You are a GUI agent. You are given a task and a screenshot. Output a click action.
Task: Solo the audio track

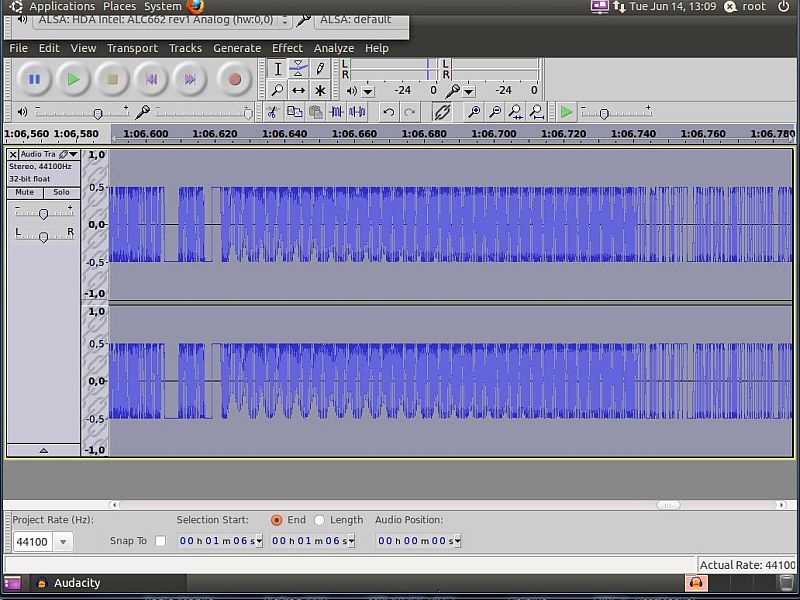pos(61,192)
